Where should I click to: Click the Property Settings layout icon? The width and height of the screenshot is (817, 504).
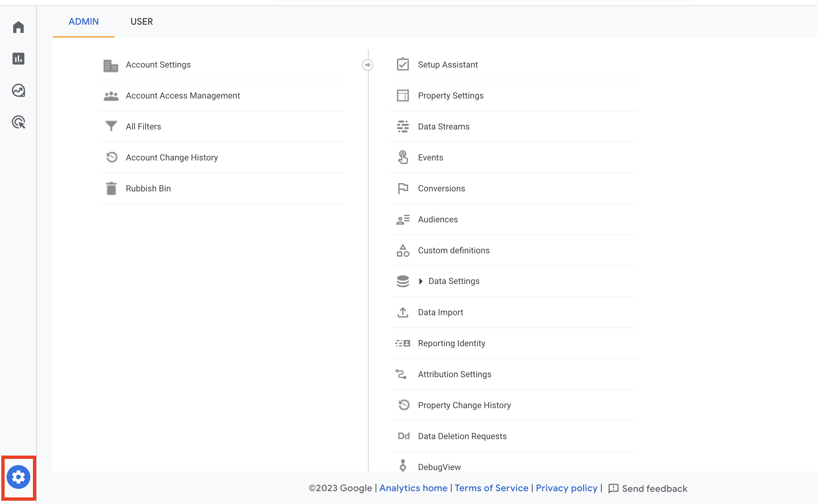[x=403, y=95]
